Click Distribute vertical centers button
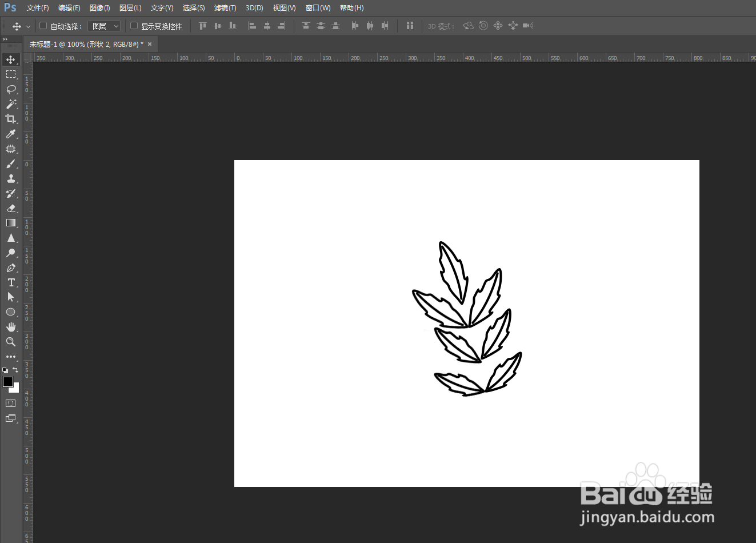The height and width of the screenshot is (543, 756). 321,26
